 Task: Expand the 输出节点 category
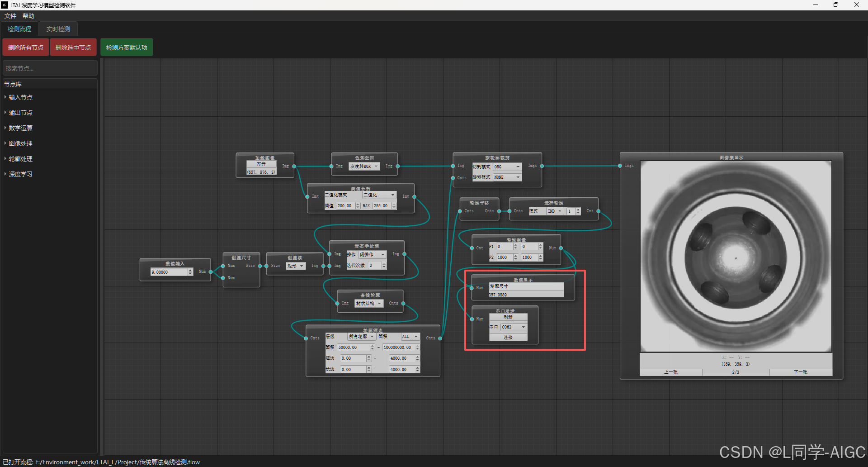tap(21, 113)
